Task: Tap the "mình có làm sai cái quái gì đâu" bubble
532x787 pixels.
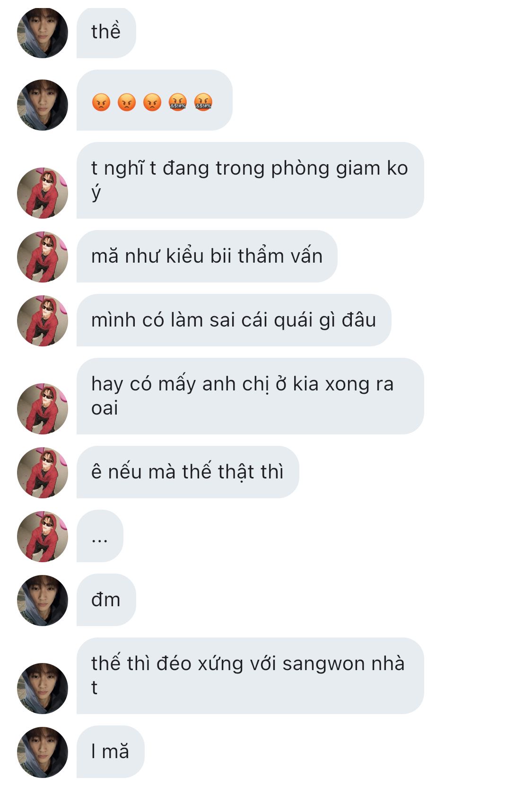Action: coord(234,320)
